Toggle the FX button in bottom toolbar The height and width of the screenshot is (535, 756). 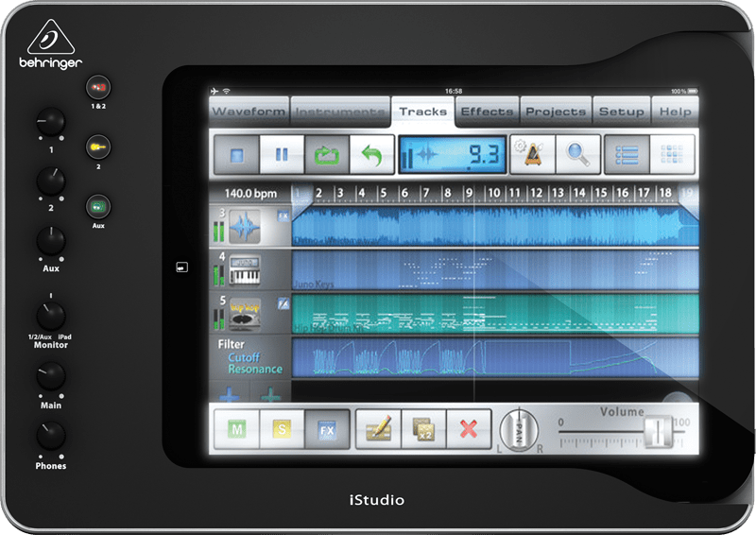(x=327, y=429)
